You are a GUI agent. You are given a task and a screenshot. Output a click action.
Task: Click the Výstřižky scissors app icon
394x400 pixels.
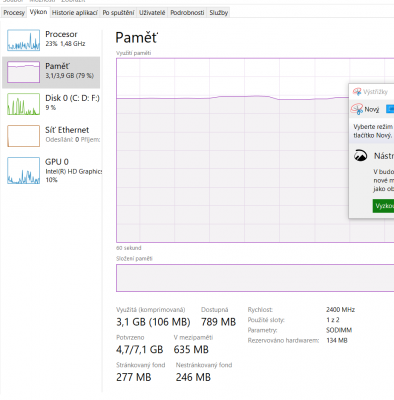357,92
